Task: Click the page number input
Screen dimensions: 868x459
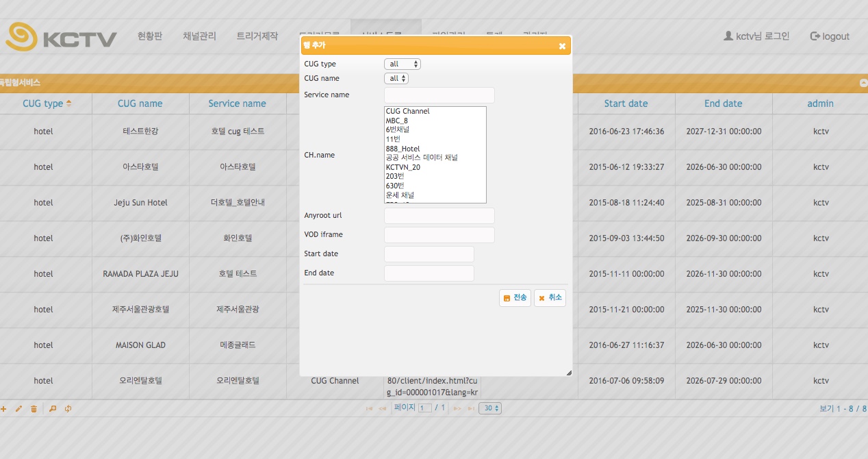Action: click(425, 408)
